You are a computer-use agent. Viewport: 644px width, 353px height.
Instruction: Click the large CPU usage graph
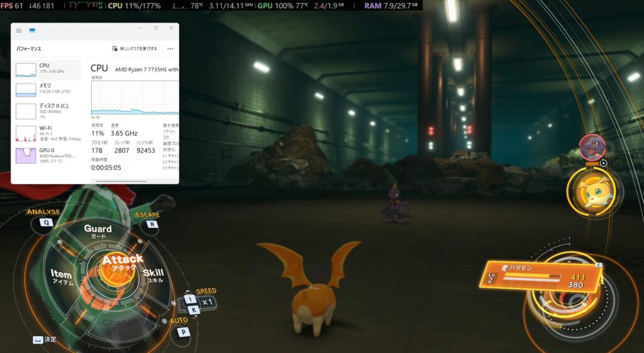click(135, 97)
